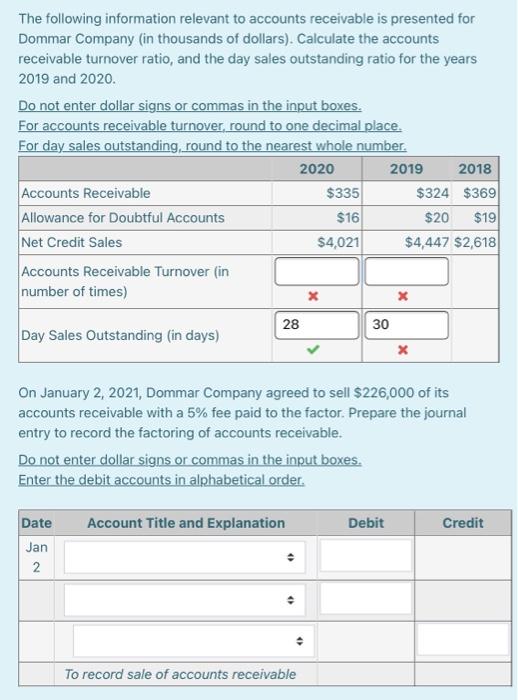Select the 2019 Day Sales Outstanding field containing 30
Image resolution: width=518 pixels, height=700 pixels.
coord(406,325)
